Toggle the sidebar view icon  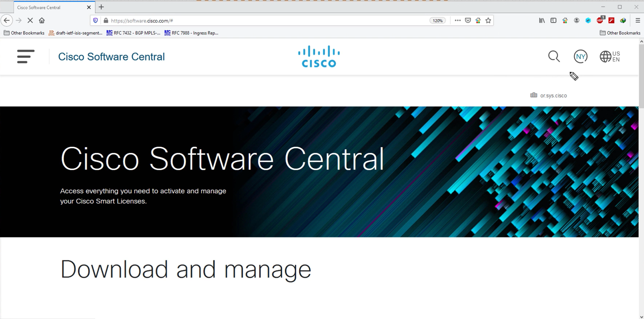point(553,21)
